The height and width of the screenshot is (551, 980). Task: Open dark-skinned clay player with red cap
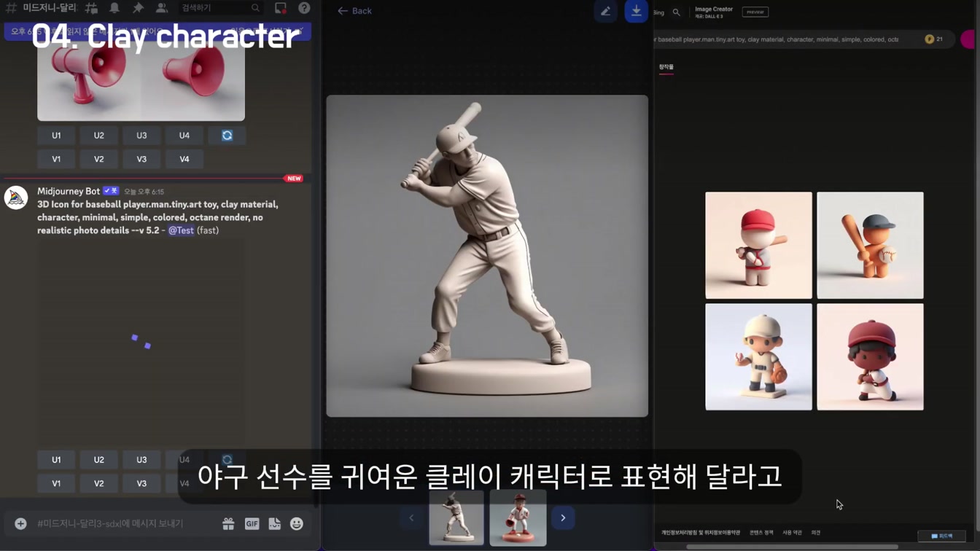pos(870,357)
